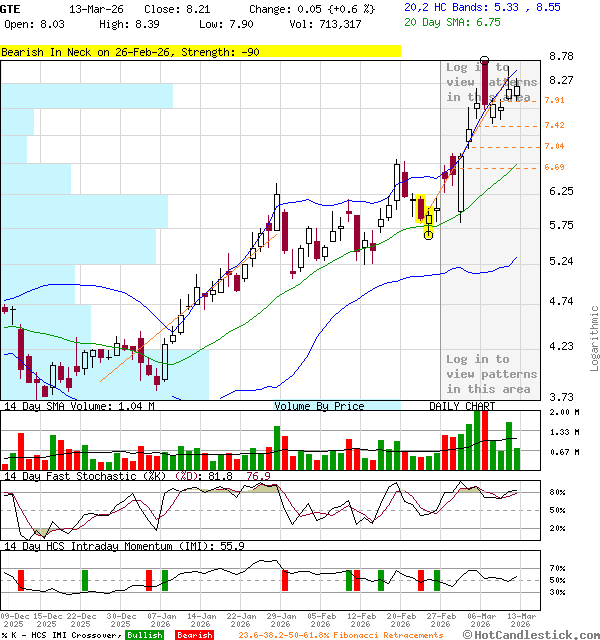Viewport: 600px width, 640px height.
Task: Click the 7.91 Fibonacci level marker
Action: click(555, 100)
